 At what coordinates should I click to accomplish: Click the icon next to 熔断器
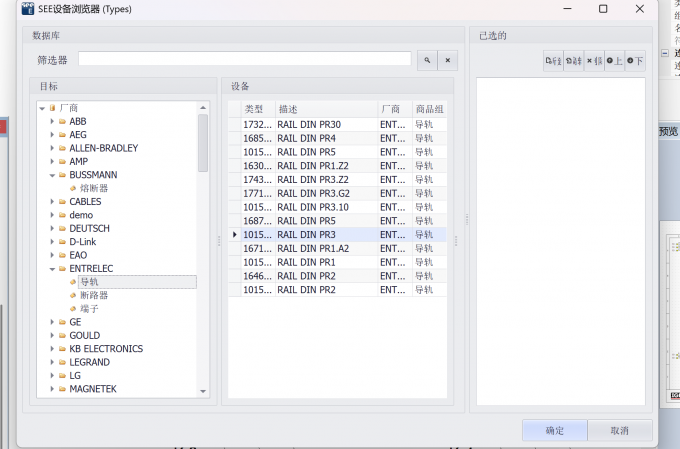(x=73, y=188)
